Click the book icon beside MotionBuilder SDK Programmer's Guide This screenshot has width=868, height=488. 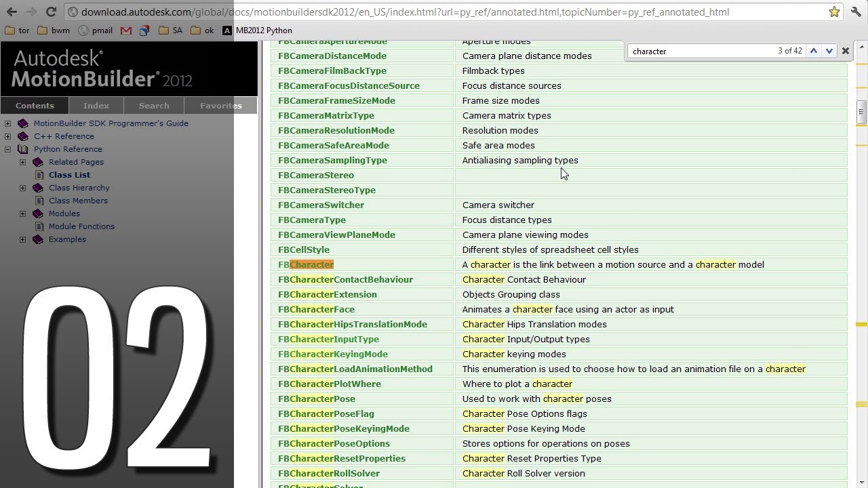click(x=22, y=123)
